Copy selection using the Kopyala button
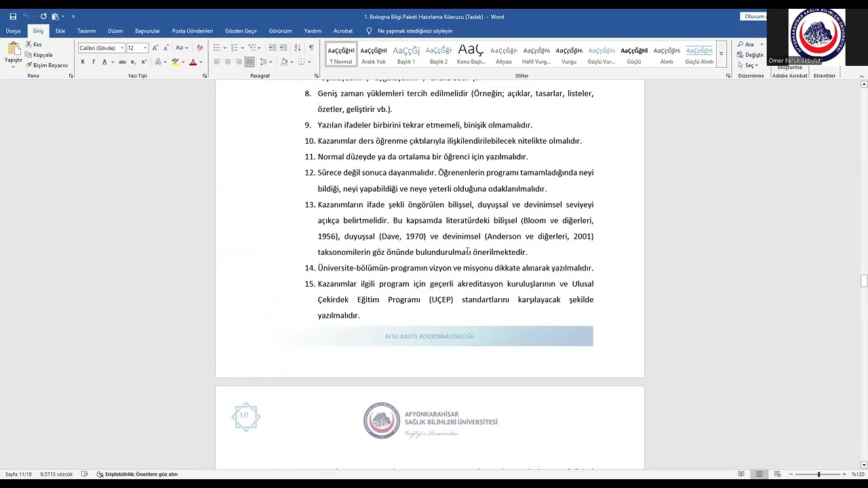The height and width of the screenshot is (488, 868). [x=39, y=55]
